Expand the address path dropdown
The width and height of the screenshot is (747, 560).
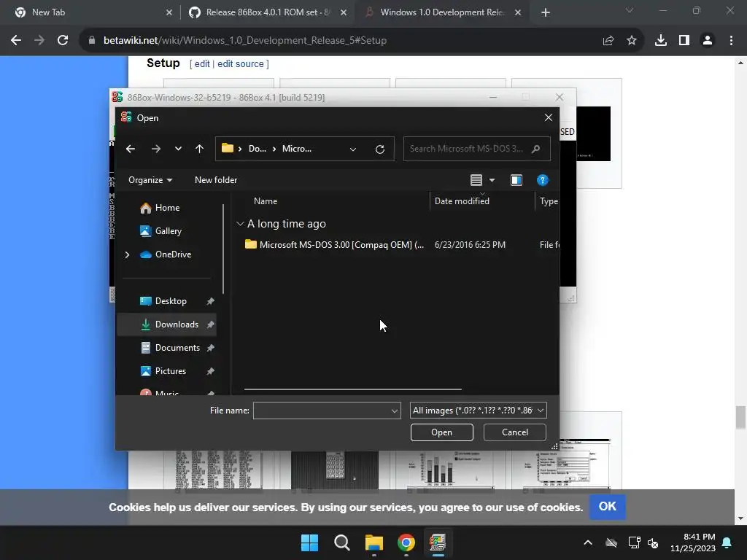coord(353,149)
